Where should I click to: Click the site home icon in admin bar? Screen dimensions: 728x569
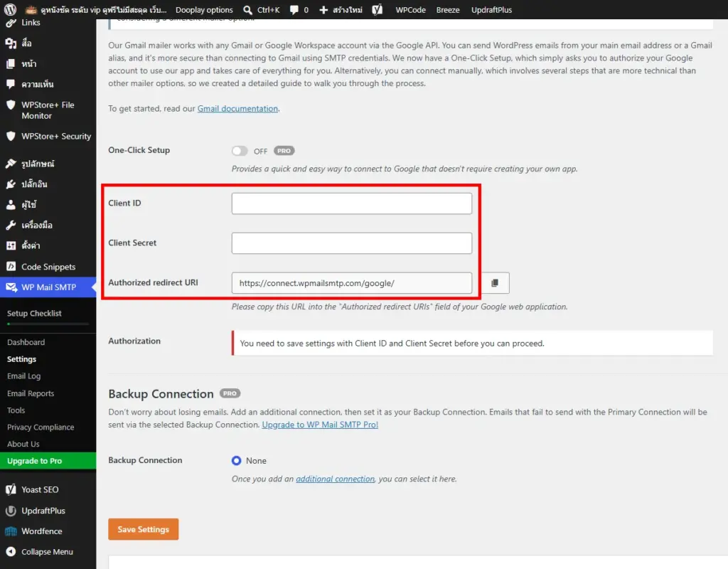click(31, 10)
